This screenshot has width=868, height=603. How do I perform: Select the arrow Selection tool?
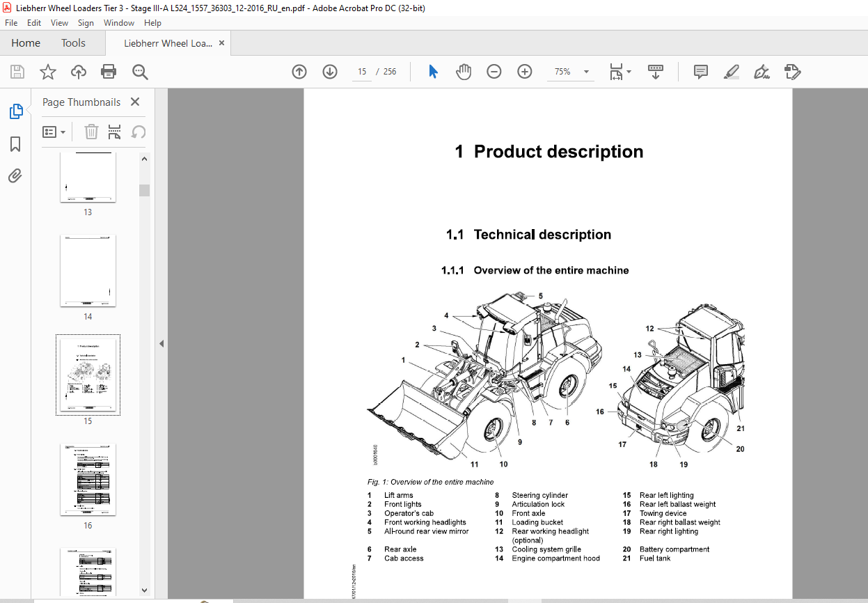(433, 72)
